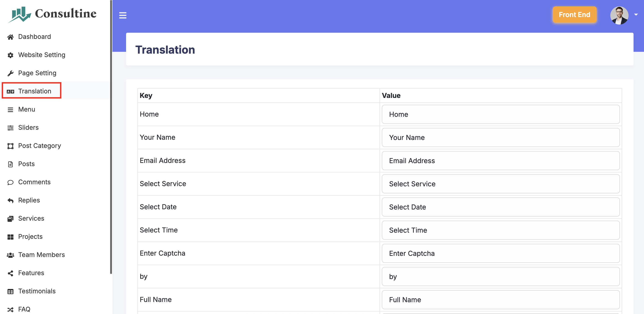
Task: Focus the Enter Captcha value field
Action: click(500, 253)
